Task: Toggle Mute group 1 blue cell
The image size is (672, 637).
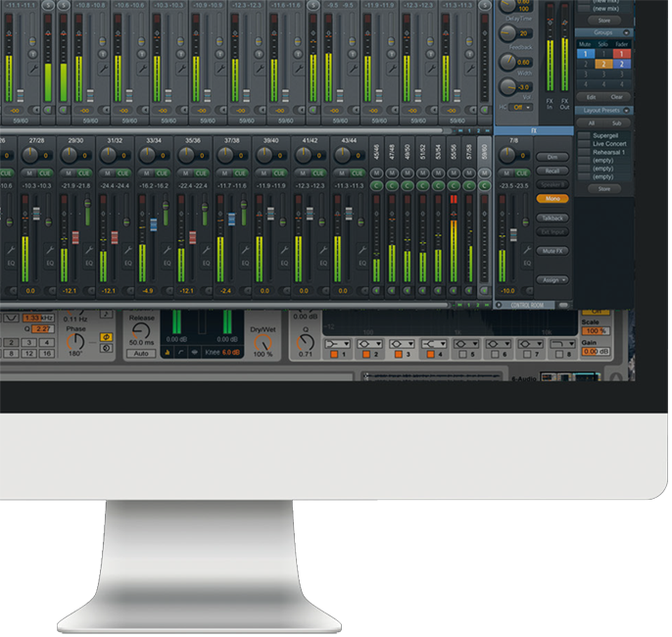Action: click(586, 54)
